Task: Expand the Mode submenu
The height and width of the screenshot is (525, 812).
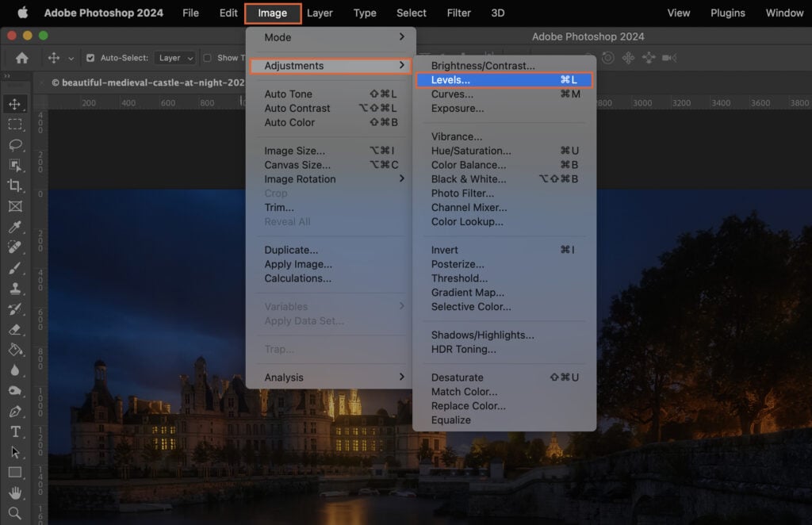Action: pyautogui.click(x=285, y=36)
